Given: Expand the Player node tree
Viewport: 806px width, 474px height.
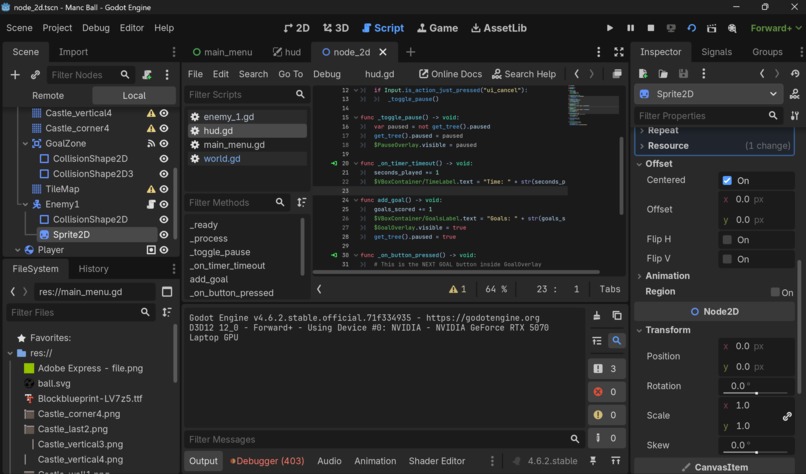Looking at the screenshot, I should tap(17, 250).
